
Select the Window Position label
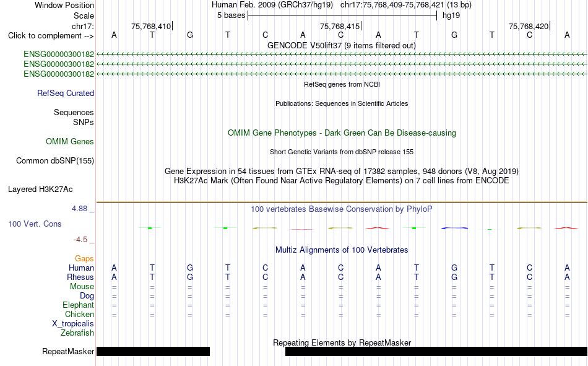coord(64,5)
